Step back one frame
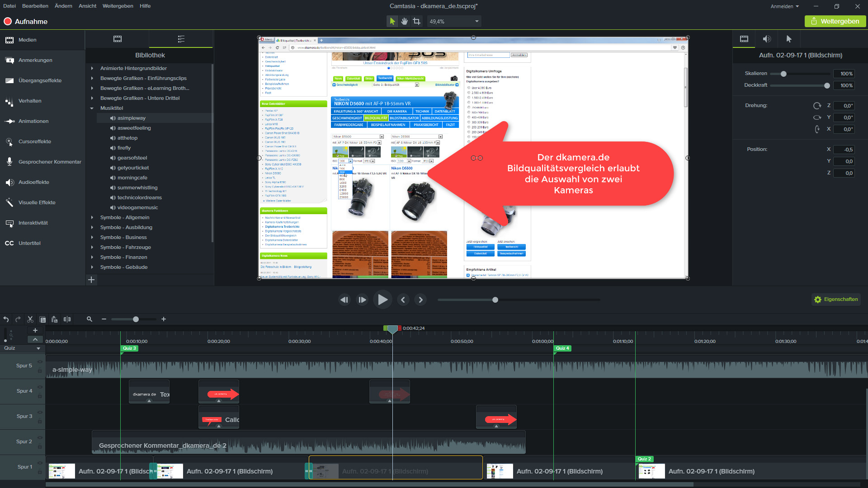This screenshot has height=488, width=868. pos(344,300)
